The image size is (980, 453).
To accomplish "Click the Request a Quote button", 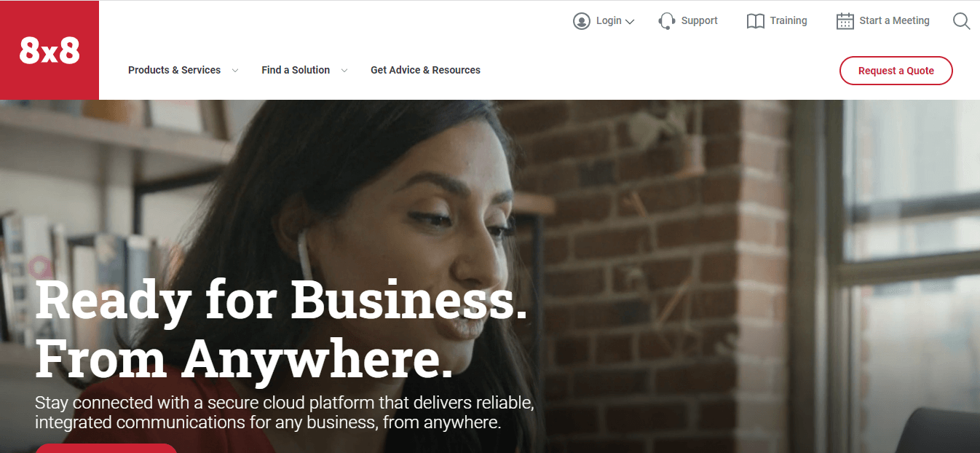I will pyautogui.click(x=896, y=71).
